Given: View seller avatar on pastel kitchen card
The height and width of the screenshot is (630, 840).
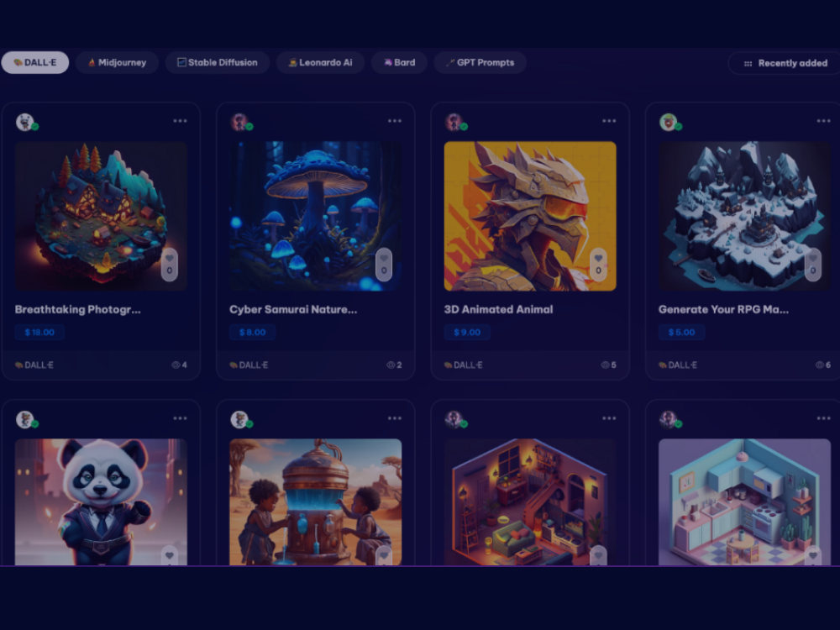Looking at the screenshot, I should point(669,419).
